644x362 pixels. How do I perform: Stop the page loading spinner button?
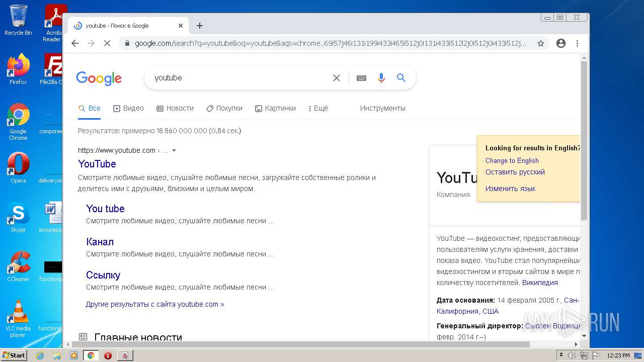[107, 43]
